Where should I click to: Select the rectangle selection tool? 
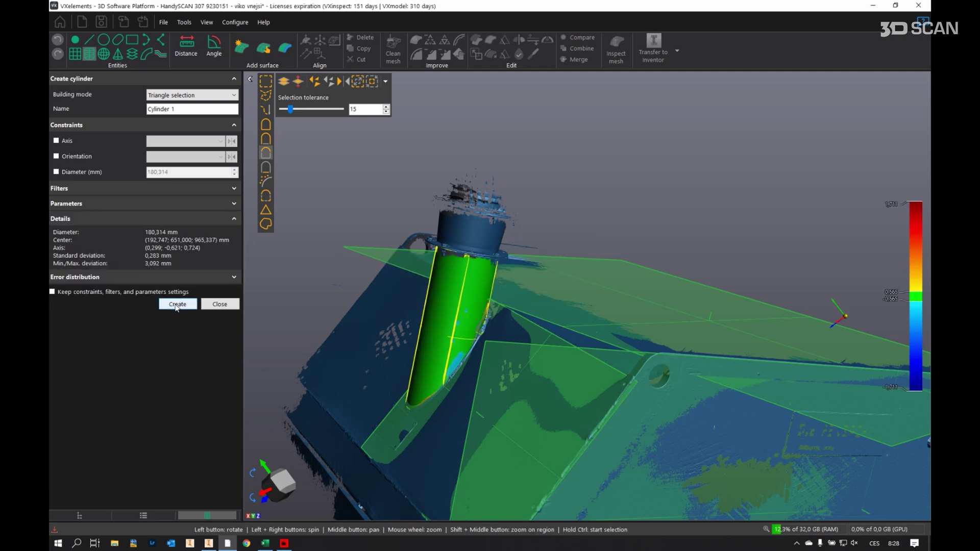265,82
